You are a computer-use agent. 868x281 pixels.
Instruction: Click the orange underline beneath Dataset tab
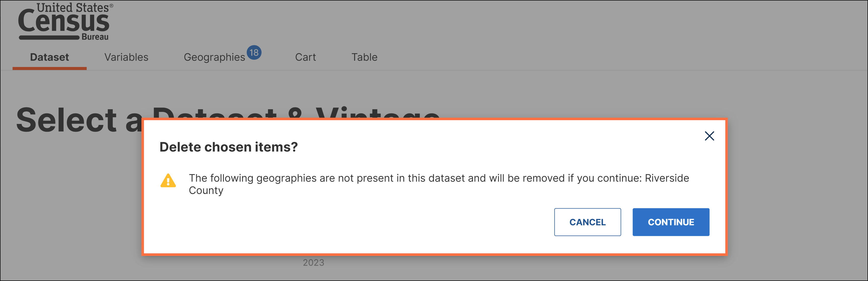[49, 68]
